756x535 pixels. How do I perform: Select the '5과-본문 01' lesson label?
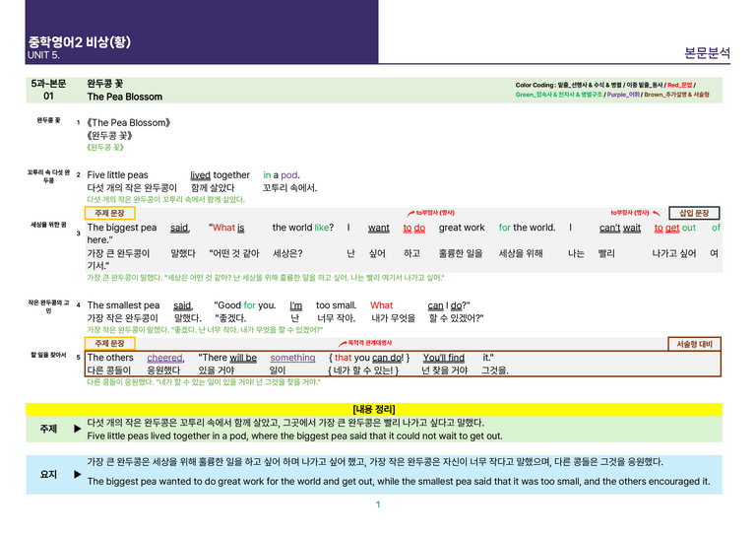(48, 90)
